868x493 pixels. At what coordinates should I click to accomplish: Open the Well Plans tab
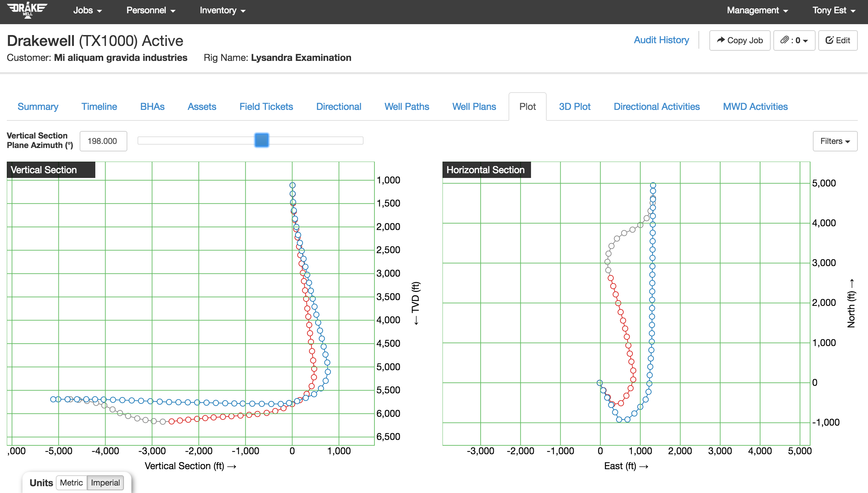pos(474,107)
